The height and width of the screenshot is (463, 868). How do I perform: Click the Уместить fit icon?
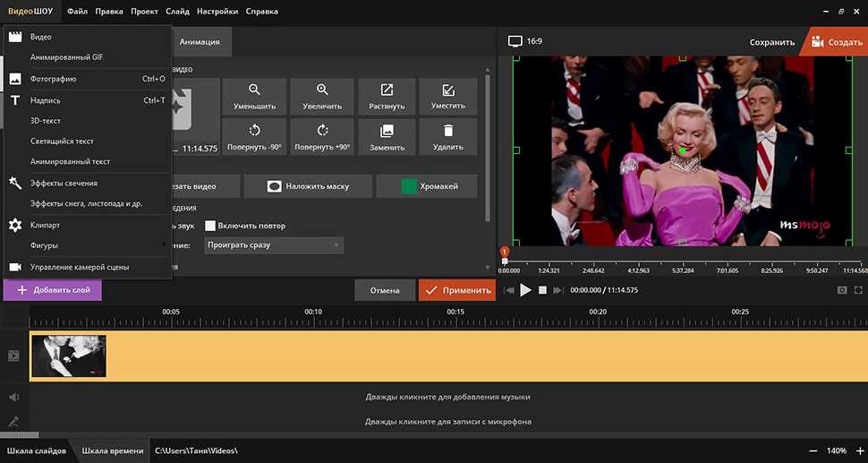pyautogui.click(x=447, y=90)
